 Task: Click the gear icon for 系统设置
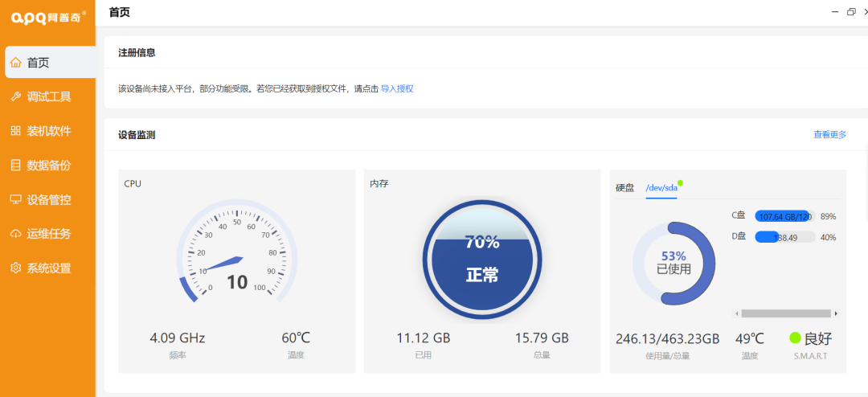pyautogui.click(x=16, y=268)
